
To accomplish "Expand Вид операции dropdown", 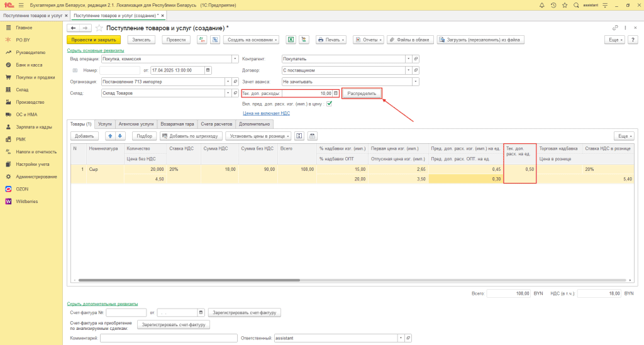I will 235,58.
